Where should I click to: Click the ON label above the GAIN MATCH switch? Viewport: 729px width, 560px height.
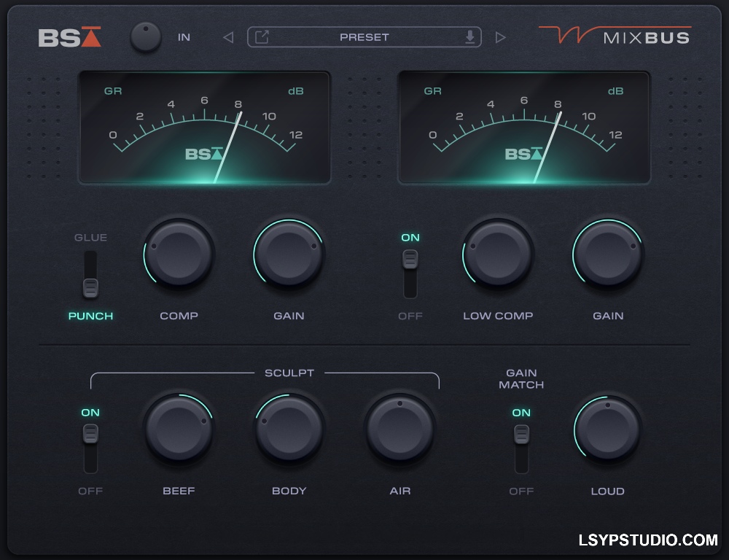521,413
